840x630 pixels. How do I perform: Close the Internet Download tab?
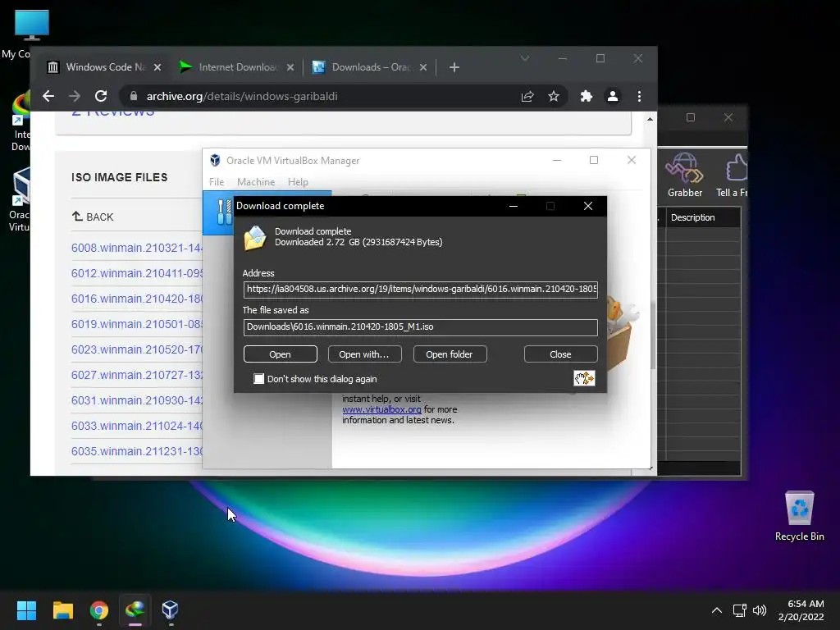(x=290, y=67)
